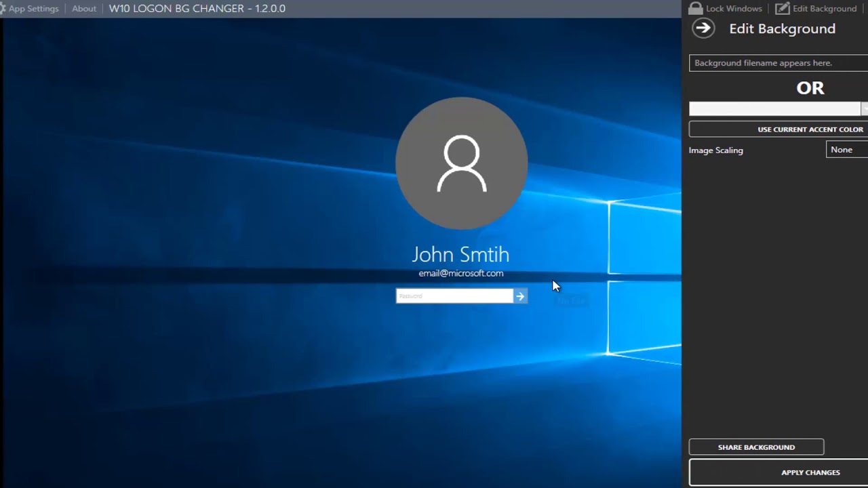Open the About menu item
This screenshot has height=488, width=868.
[x=83, y=8]
